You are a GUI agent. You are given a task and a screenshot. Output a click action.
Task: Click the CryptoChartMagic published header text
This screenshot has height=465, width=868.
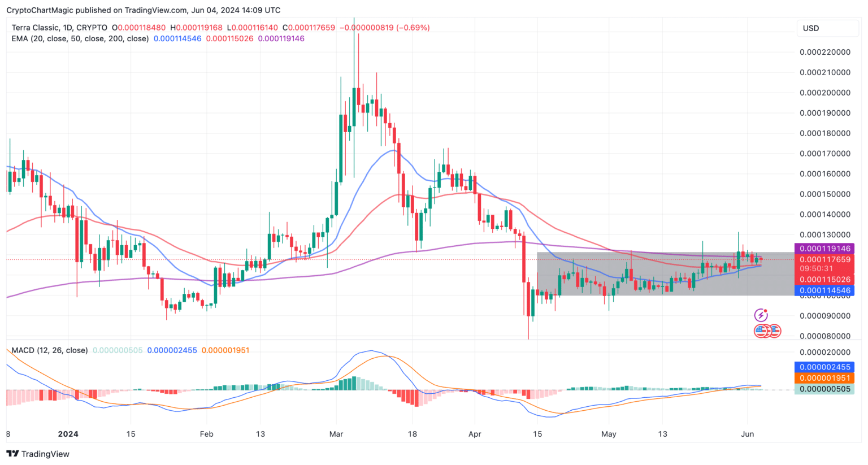tap(143, 10)
